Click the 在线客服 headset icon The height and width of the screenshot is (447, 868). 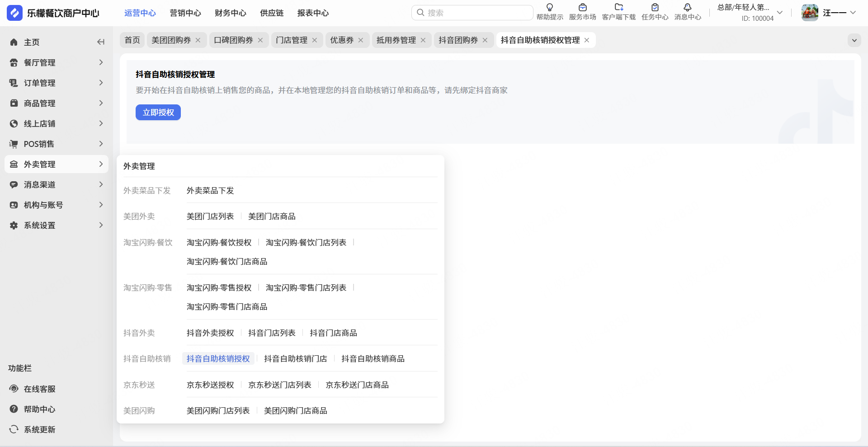tap(14, 389)
